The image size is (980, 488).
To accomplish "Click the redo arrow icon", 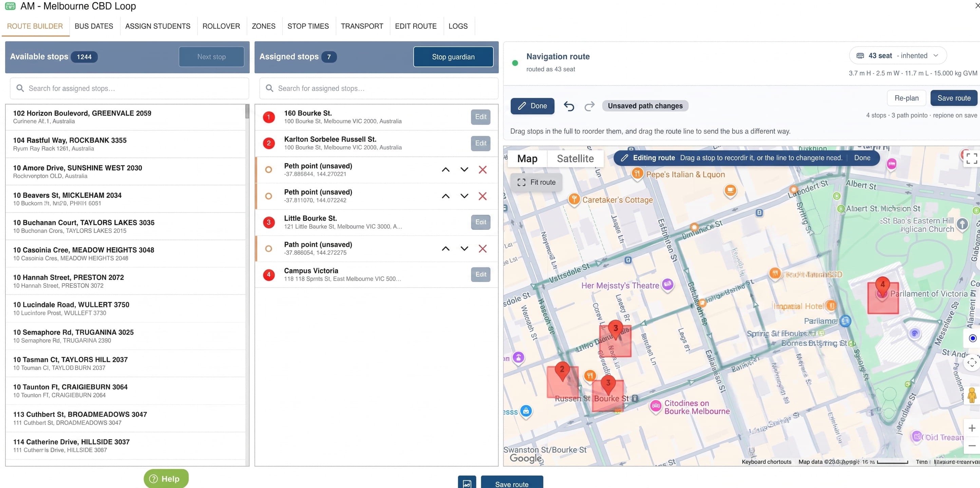I will point(589,106).
